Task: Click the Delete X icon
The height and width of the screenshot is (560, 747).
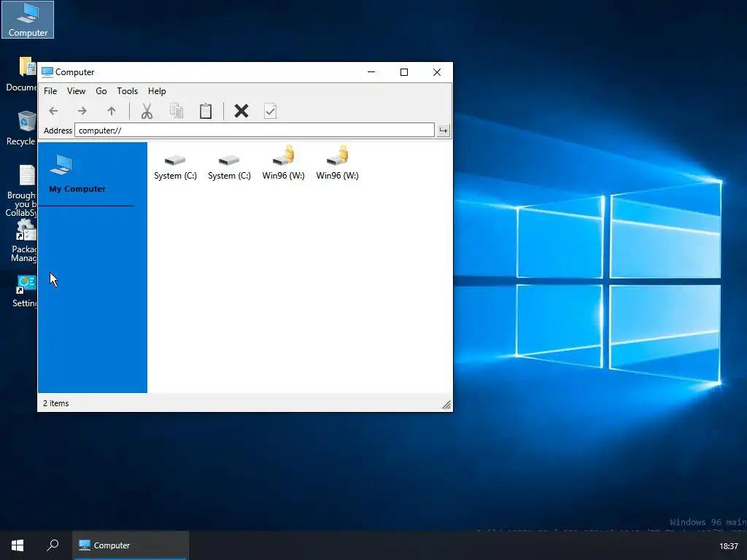Action: (241, 111)
